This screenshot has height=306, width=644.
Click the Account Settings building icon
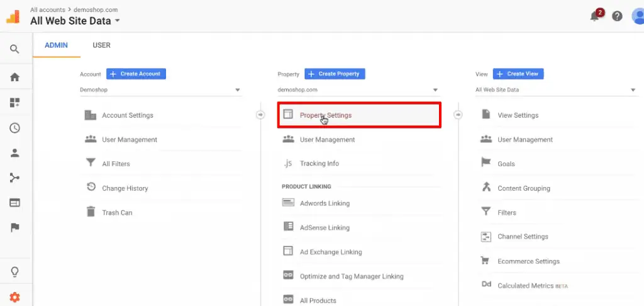tap(90, 115)
